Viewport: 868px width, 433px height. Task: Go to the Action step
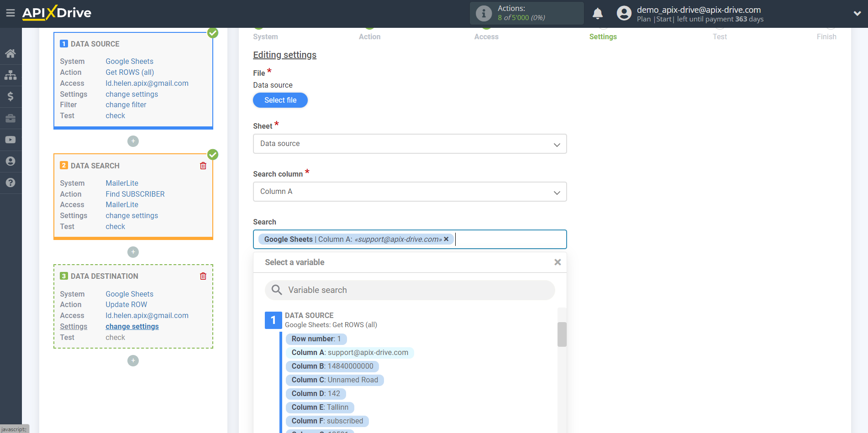coord(369,37)
